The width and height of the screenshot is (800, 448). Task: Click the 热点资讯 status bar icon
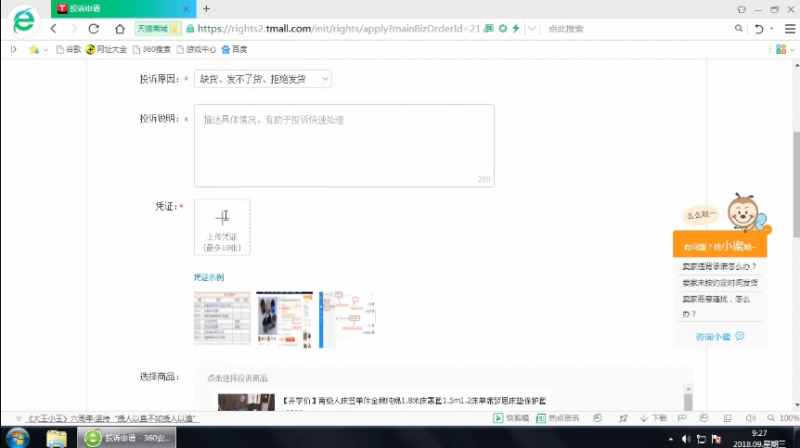(558, 418)
